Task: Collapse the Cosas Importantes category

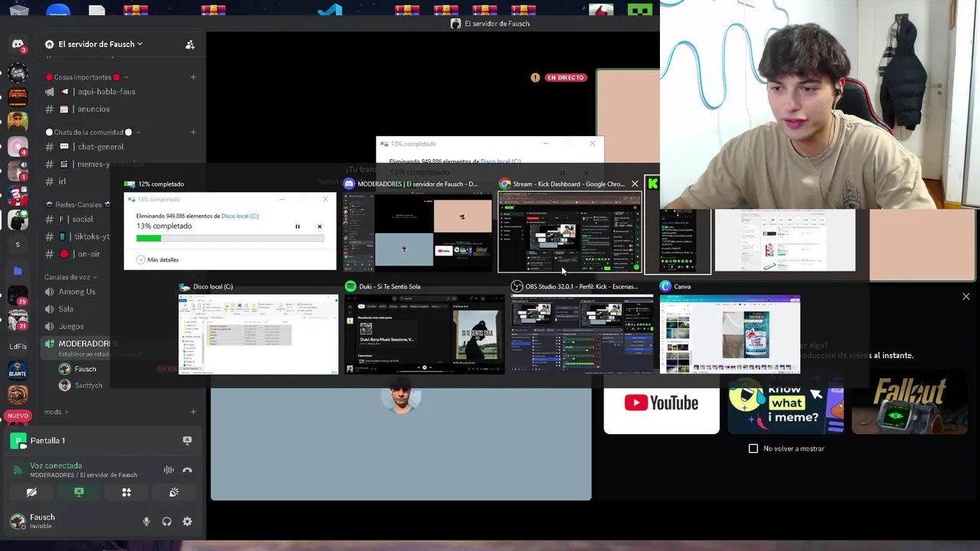Action: 86,77
